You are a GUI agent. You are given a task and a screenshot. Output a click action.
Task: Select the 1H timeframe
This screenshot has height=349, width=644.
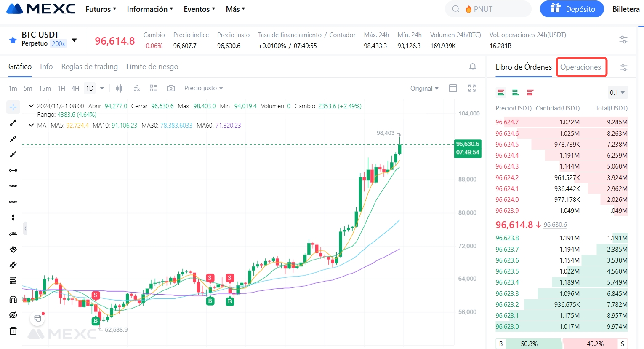click(61, 88)
